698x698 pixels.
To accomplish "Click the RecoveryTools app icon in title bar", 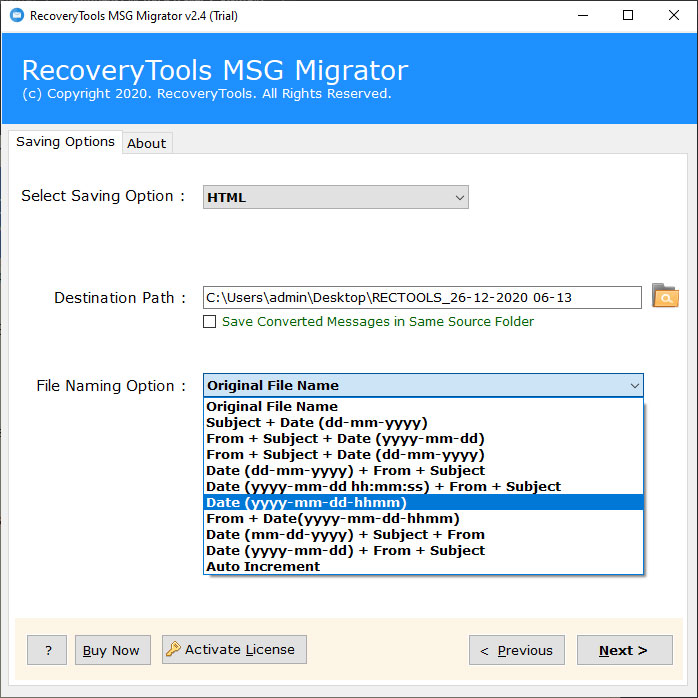I will click(x=17, y=16).
